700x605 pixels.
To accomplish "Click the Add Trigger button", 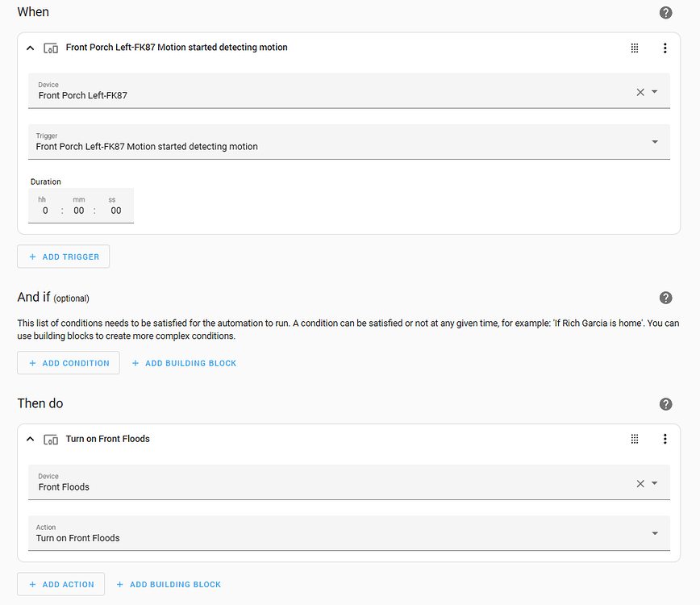I will coord(64,257).
